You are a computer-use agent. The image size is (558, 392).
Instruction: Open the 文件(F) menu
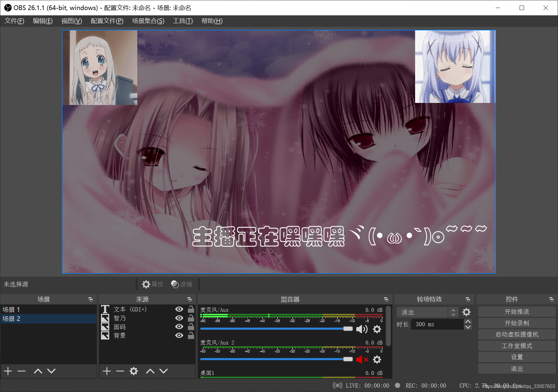(x=14, y=21)
